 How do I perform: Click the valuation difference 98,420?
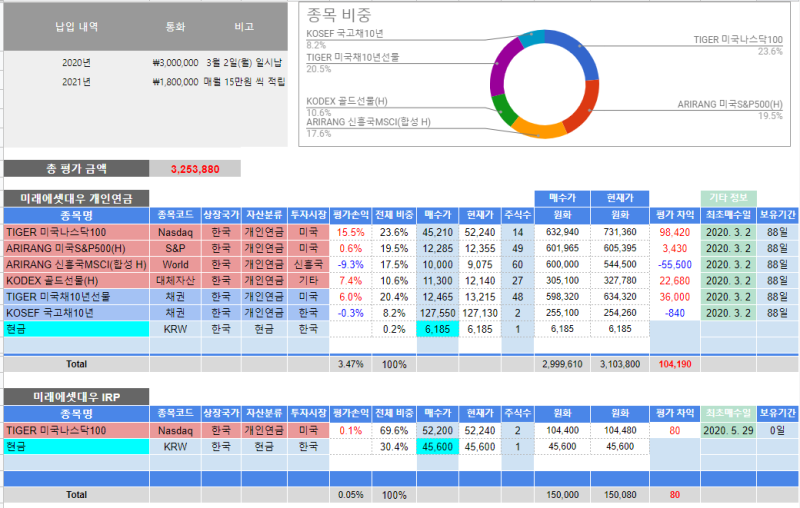[x=674, y=232]
